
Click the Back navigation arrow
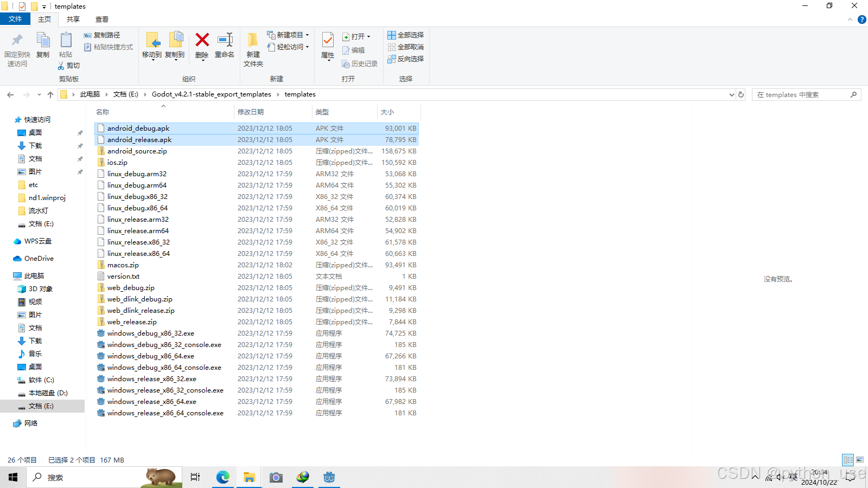[x=10, y=95]
